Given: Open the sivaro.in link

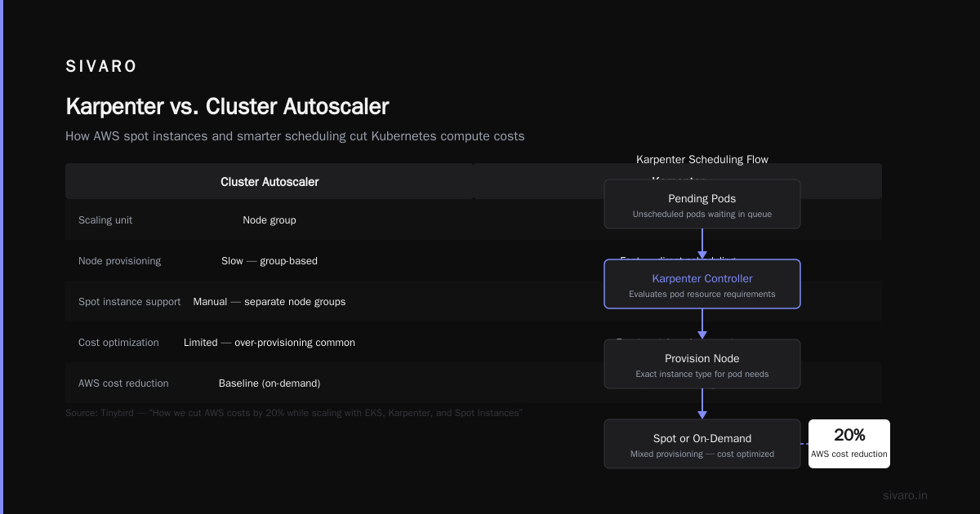Looking at the screenshot, I should tap(905, 495).
